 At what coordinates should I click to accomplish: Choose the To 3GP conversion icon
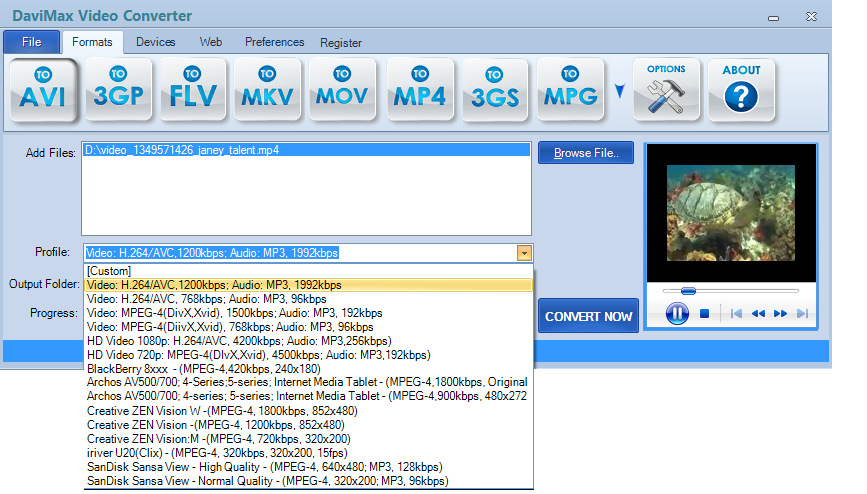tap(119, 90)
